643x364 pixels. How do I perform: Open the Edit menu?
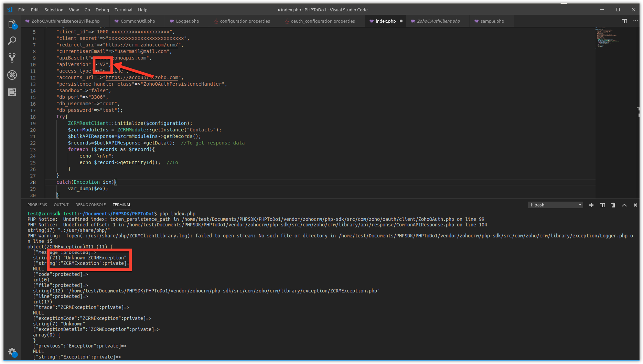(x=35, y=10)
